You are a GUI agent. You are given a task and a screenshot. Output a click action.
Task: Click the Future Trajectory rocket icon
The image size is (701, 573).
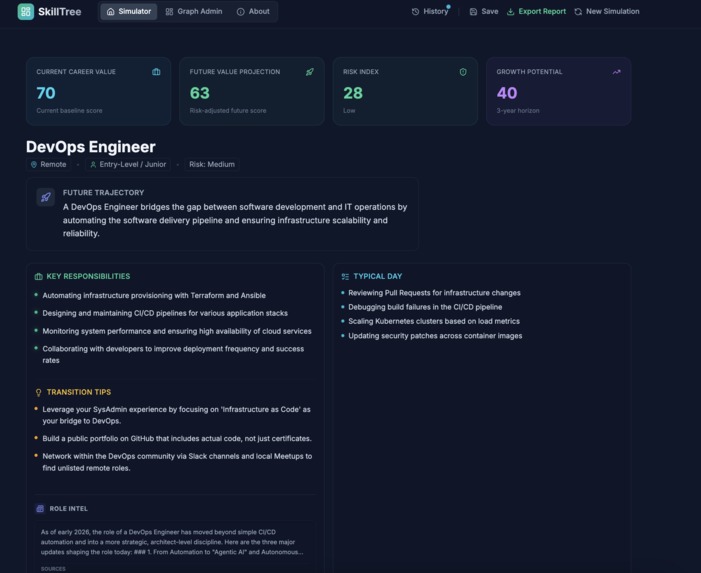[46, 197]
